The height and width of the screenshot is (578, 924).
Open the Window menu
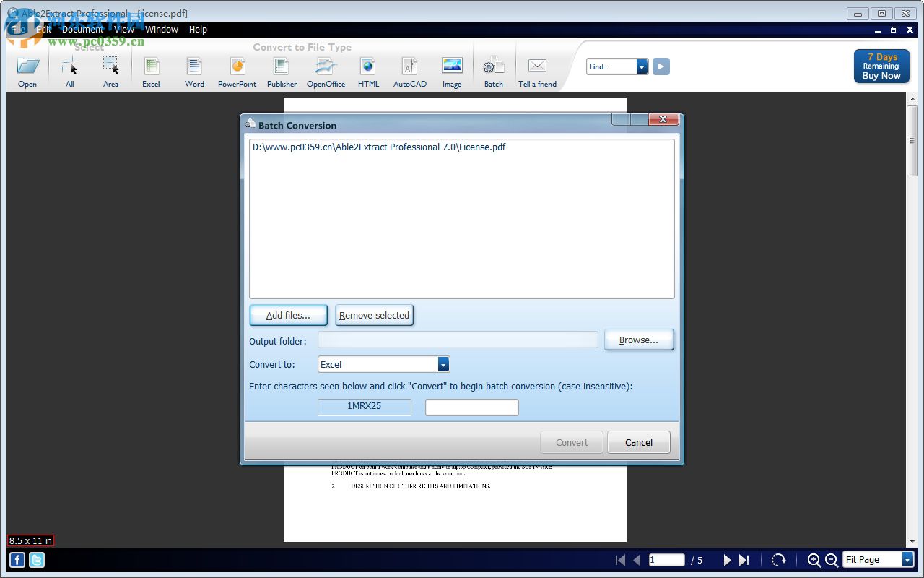162,30
